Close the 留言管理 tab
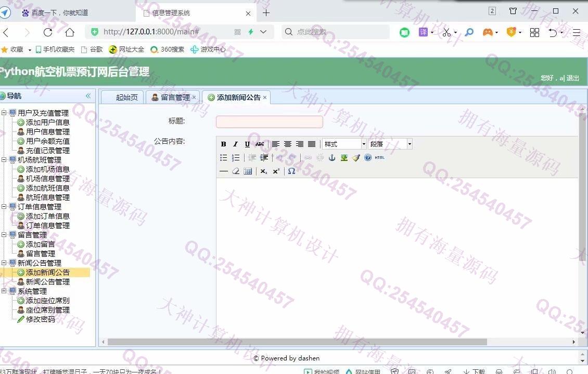This screenshot has width=588, height=374. click(x=194, y=97)
